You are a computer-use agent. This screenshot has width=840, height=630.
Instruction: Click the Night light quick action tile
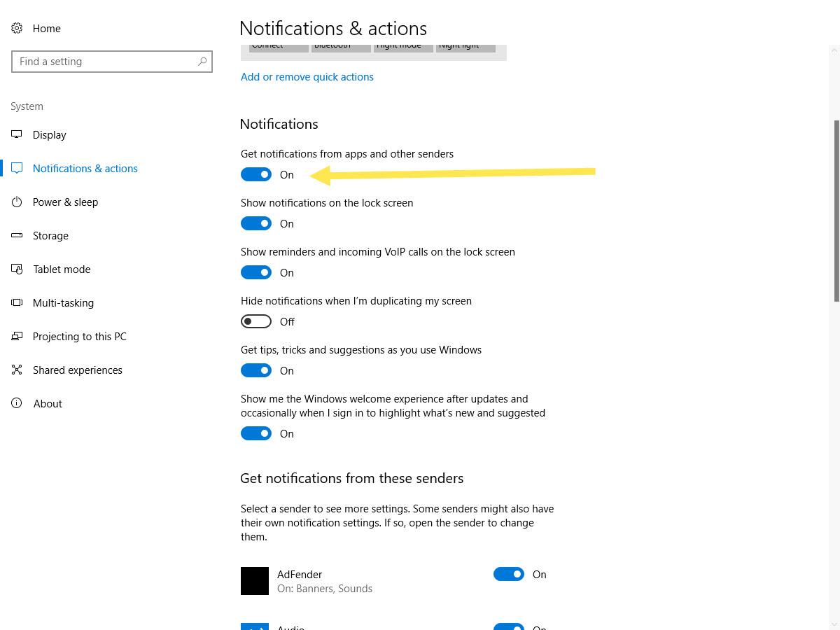pyautogui.click(x=465, y=44)
